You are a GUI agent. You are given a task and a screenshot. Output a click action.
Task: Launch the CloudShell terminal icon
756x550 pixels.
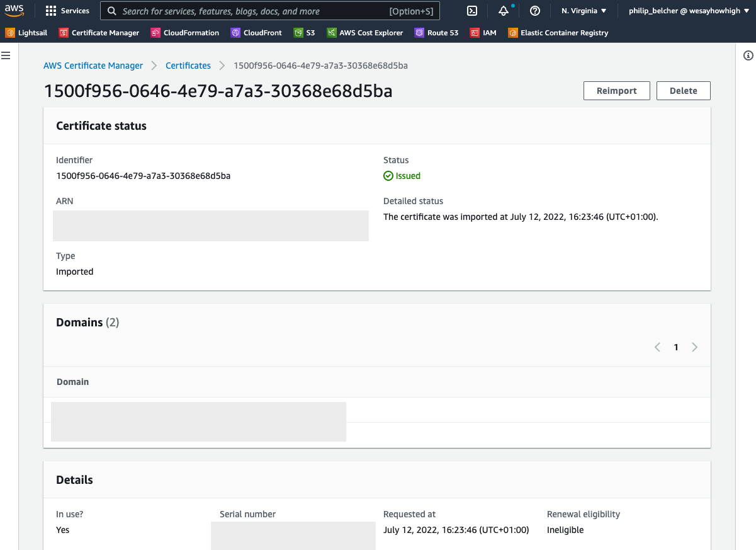pyautogui.click(x=472, y=11)
